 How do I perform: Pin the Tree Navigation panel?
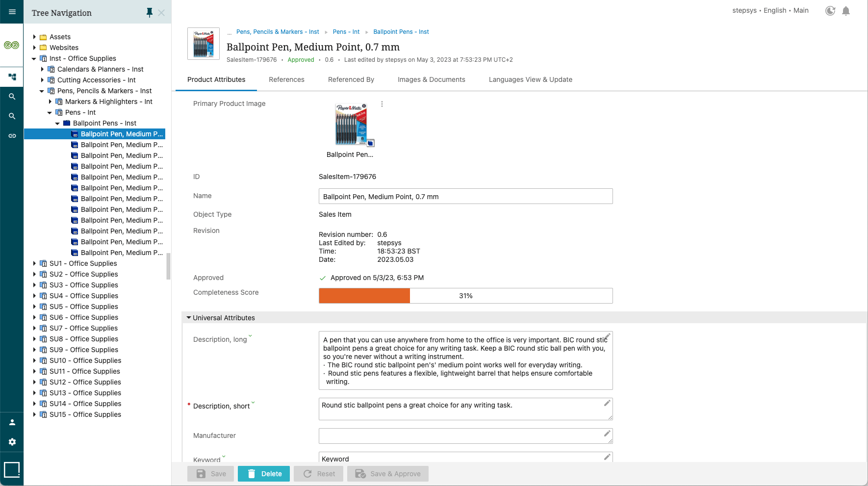point(150,13)
